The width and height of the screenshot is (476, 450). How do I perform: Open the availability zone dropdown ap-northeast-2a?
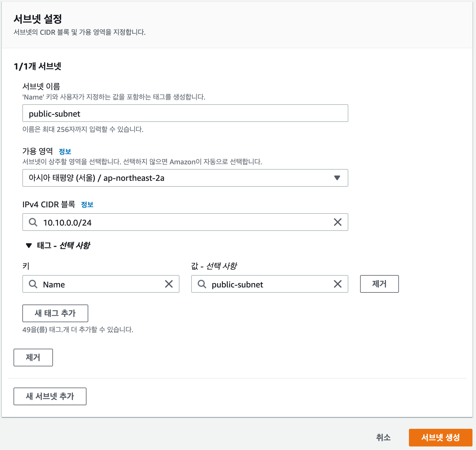click(185, 178)
